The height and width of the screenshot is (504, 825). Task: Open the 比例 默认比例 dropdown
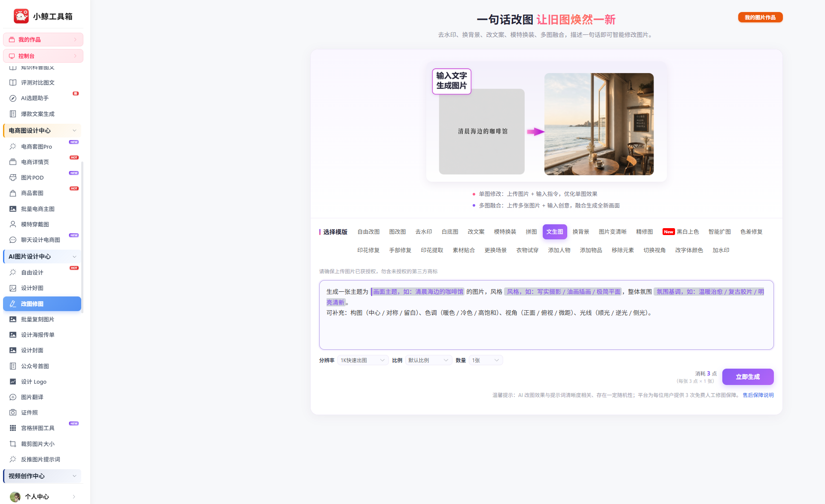[428, 360]
